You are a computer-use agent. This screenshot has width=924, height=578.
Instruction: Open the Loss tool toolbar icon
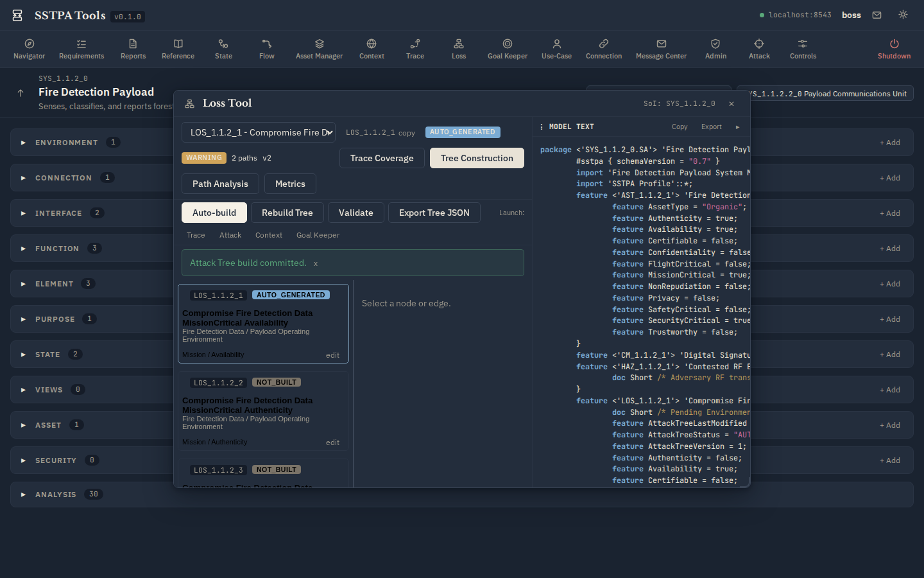click(x=459, y=49)
